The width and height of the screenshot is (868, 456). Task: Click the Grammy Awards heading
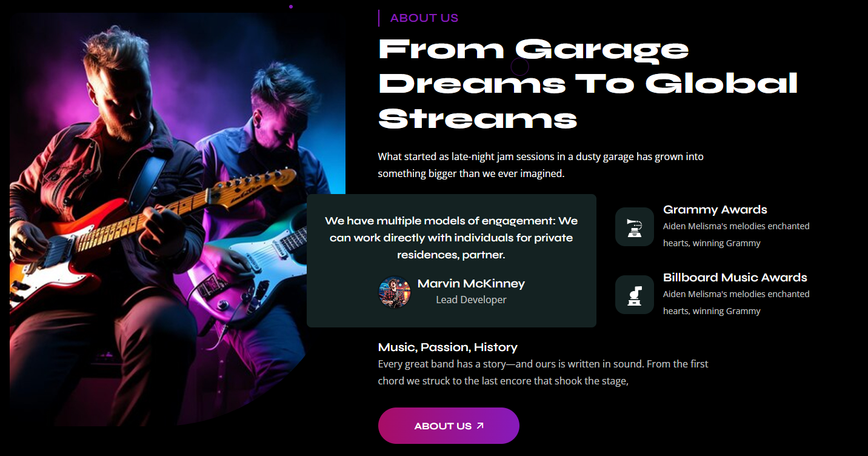point(715,210)
